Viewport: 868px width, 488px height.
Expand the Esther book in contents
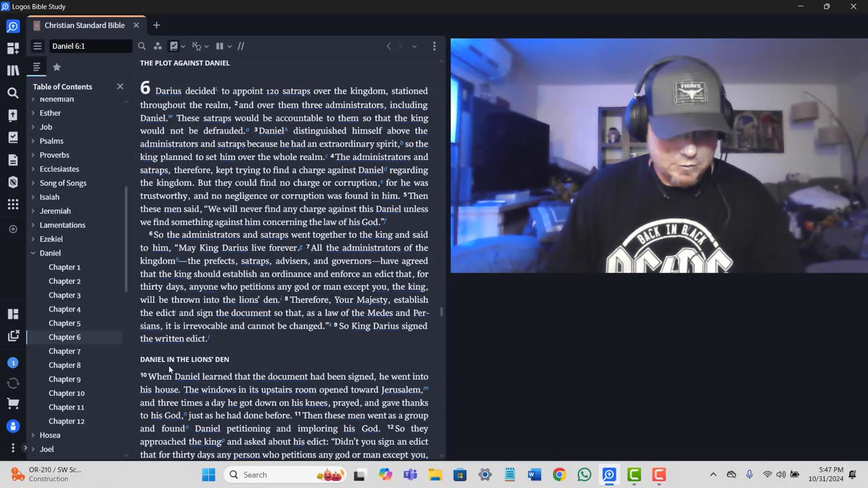[x=33, y=113]
